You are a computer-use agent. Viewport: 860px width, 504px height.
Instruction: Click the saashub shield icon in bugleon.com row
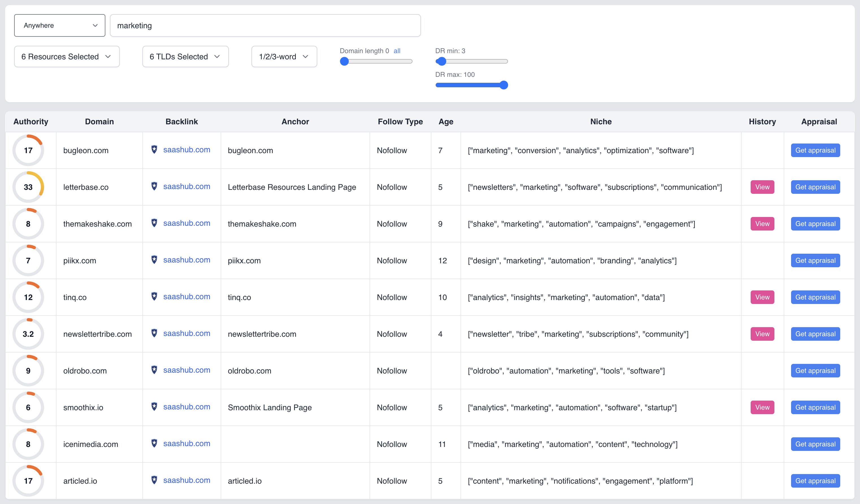(154, 149)
